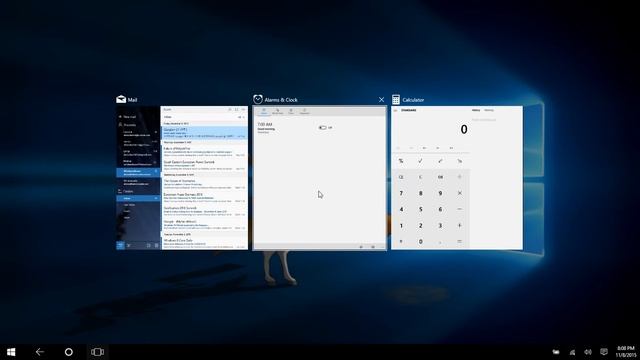Click Calculator square root key
The height and width of the screenshot is (360, 640).
(420, 161)
